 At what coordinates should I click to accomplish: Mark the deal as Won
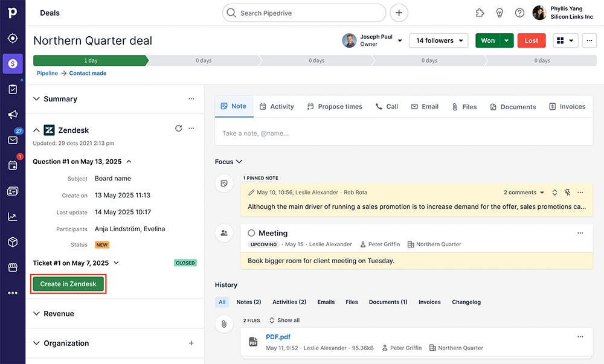click(487, 40)
